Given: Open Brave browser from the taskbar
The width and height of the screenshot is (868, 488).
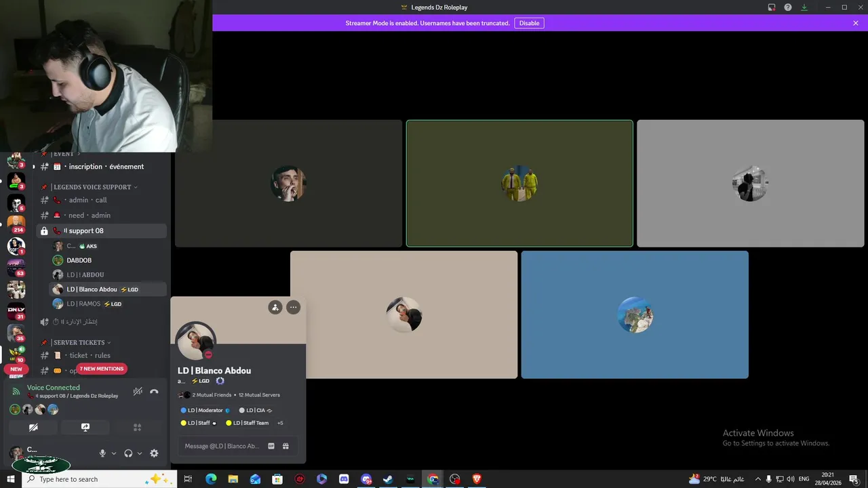Looking at the screenshot, I should [x=477, y=479].
